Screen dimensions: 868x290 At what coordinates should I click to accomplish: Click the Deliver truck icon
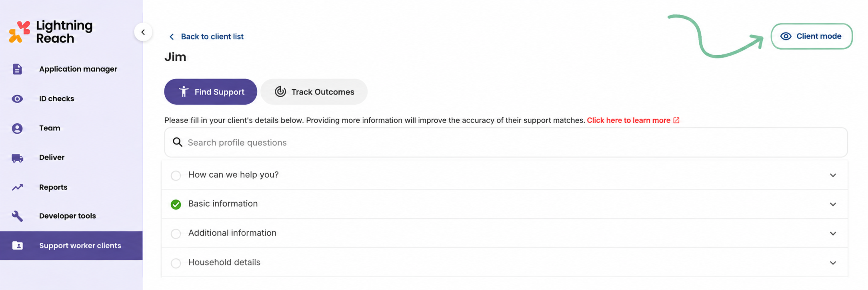[17, 158]
